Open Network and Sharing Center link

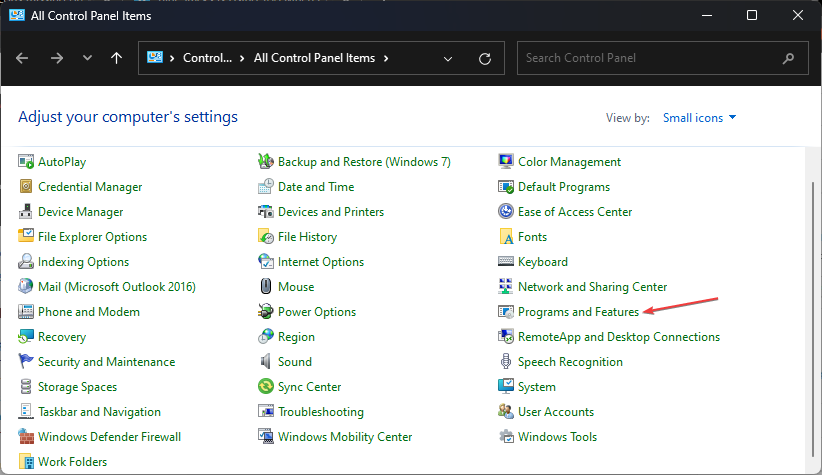[x=592, y=287]
